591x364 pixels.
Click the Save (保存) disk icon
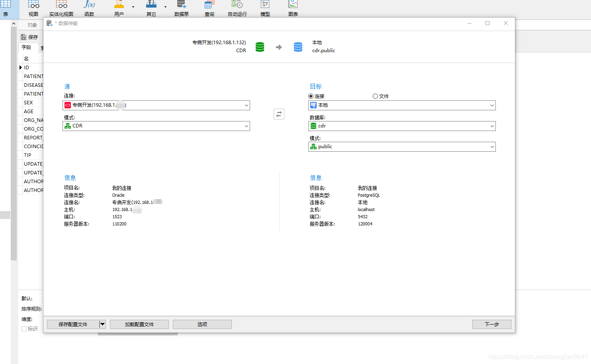pyautogui.click(x=23, y=37)
